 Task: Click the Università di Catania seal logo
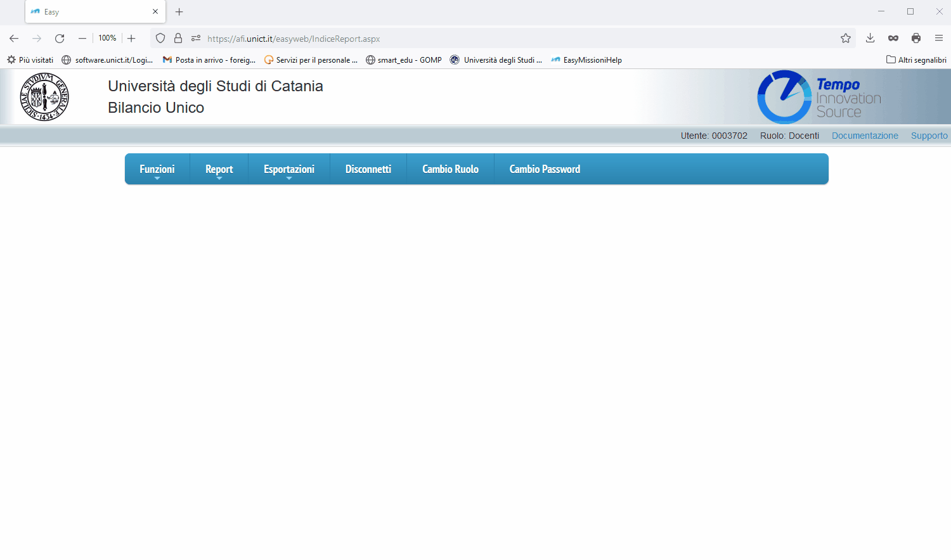(x=44, y=97)
